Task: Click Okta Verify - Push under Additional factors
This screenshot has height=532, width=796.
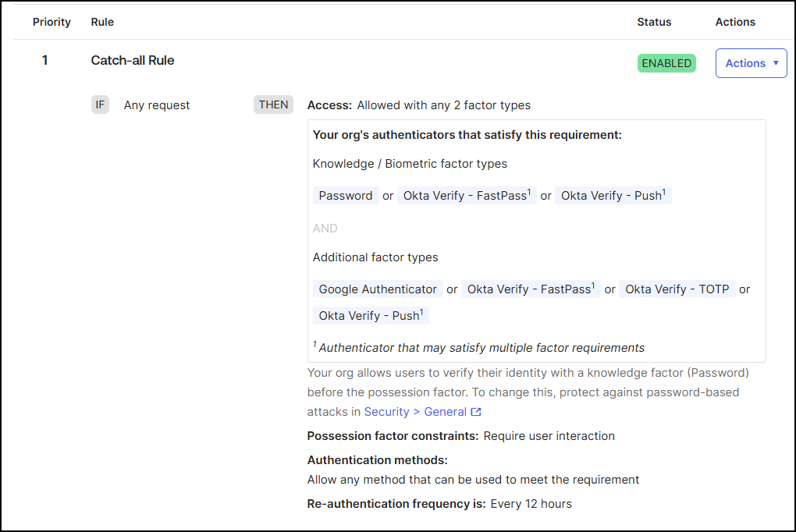Action: (x=371, y=316)
